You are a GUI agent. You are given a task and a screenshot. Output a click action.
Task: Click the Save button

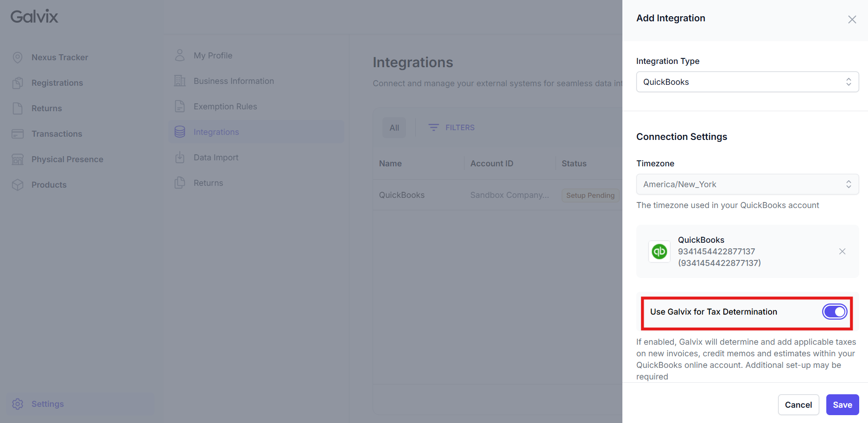point(843,405)
